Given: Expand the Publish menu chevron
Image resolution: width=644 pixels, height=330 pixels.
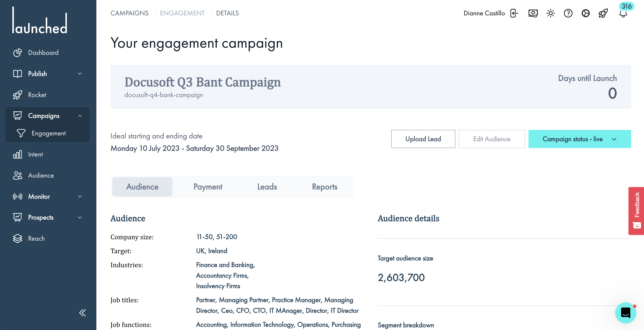Looking at the screenshot, I should 80,74.
